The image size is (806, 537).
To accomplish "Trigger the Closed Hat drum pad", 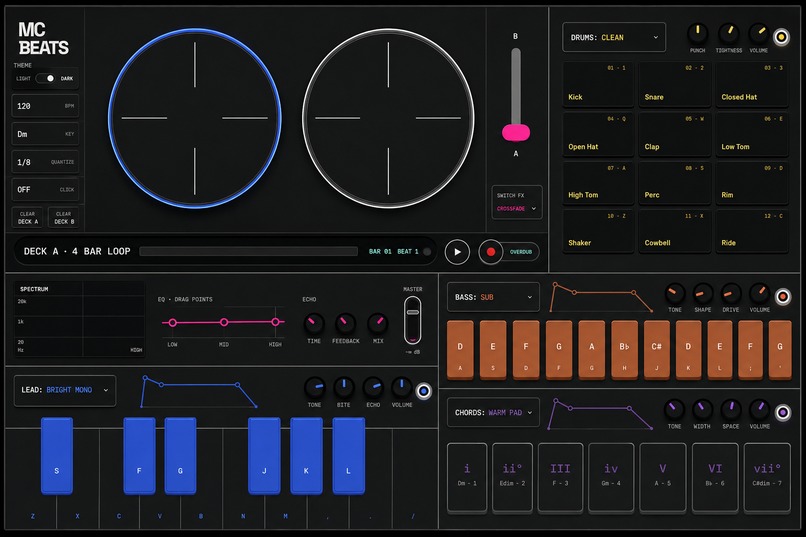I will [752, 84].
